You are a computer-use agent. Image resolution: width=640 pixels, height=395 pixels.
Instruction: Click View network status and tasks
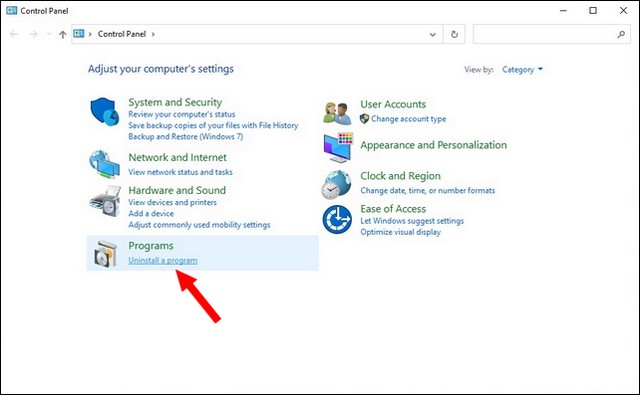[x=180, y=172]
